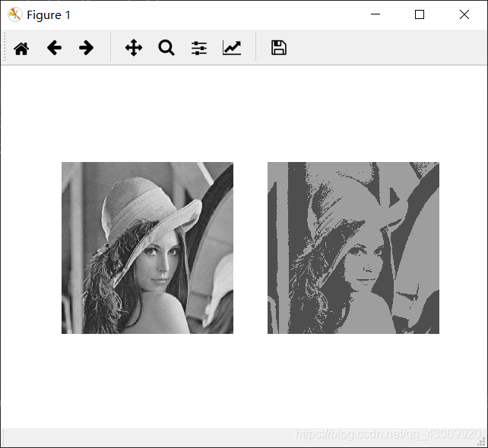This screenshot has width=488, height=448.
Task: Save the figure with floppy disk icon
Action: [279, 48]
